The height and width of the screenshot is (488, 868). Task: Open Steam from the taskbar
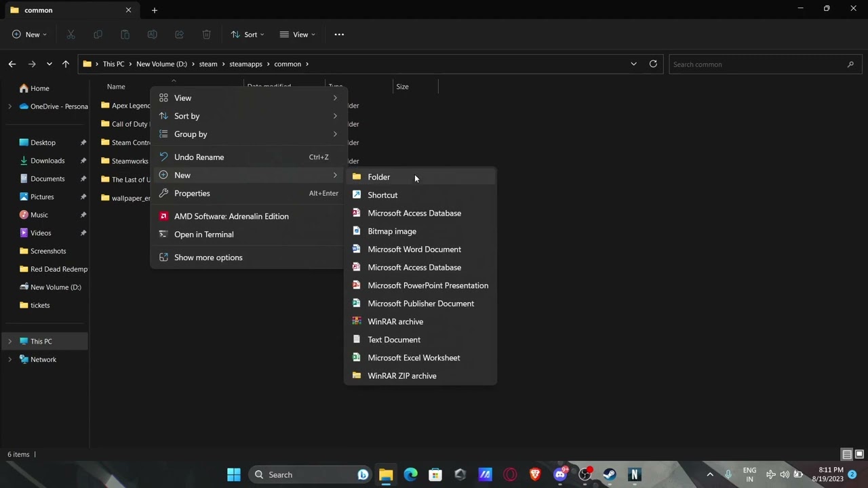[610, 474]
